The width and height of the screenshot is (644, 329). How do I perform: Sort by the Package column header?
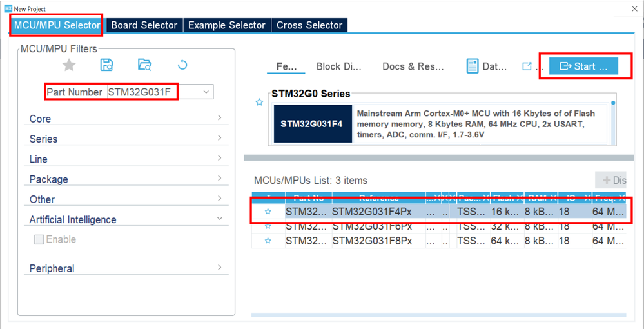[x=474, y=198]
